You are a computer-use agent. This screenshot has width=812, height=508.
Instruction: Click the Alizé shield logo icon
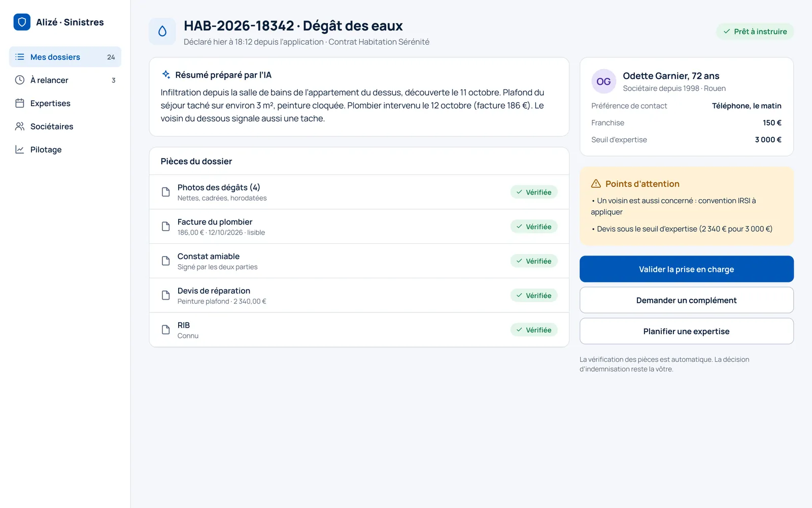[22, 22]
